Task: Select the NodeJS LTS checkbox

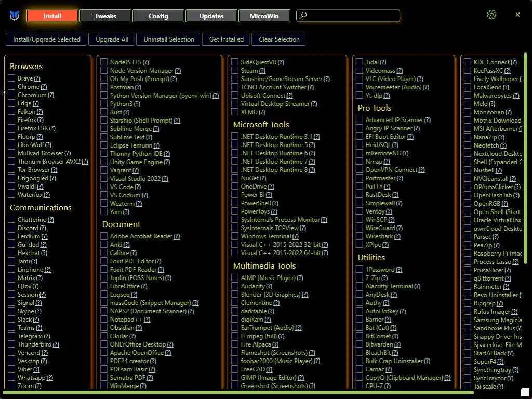Action: pyautogui.click(x=104, y=62)
